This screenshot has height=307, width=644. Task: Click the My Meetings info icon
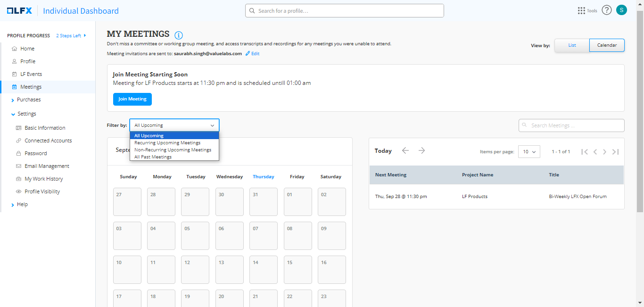coord(179,35)
